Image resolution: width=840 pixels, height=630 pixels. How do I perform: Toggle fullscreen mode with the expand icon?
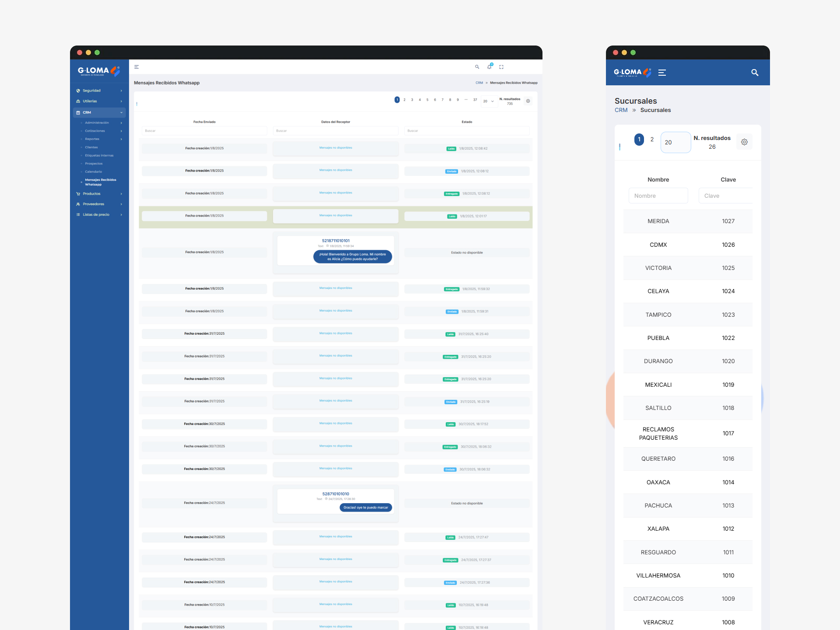[x=501, y=67]
